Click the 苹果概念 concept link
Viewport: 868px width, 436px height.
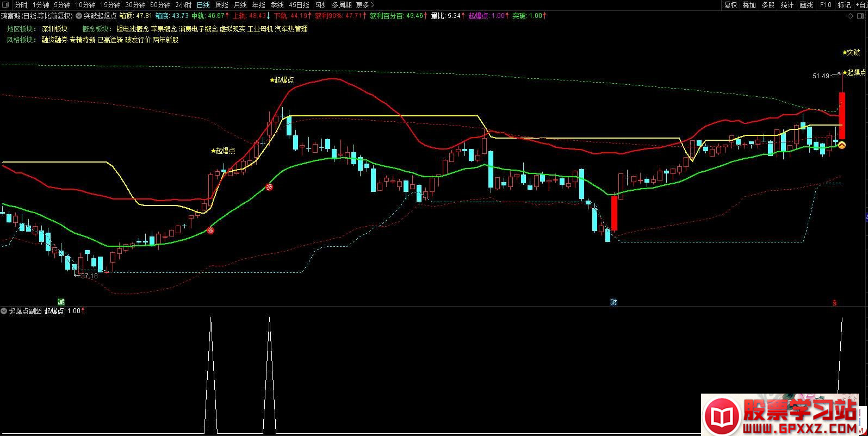click(x=164, y=29)
